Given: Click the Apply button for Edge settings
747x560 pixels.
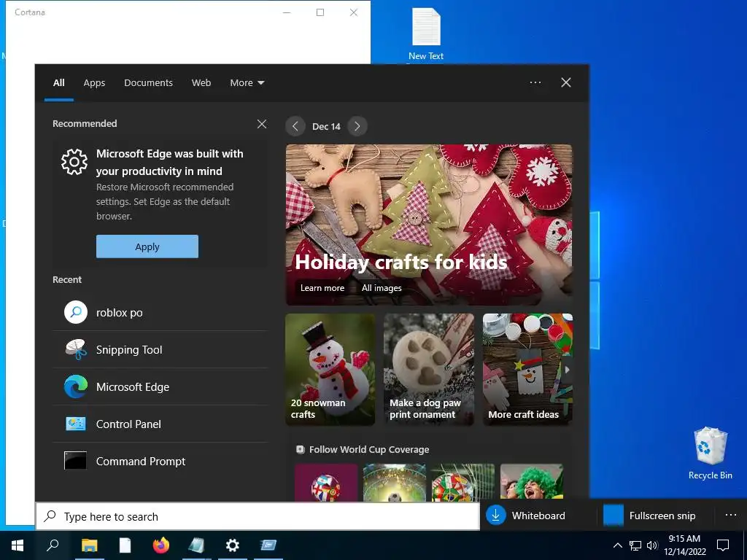Looking at the screenshot, I should tap(147, 246).
